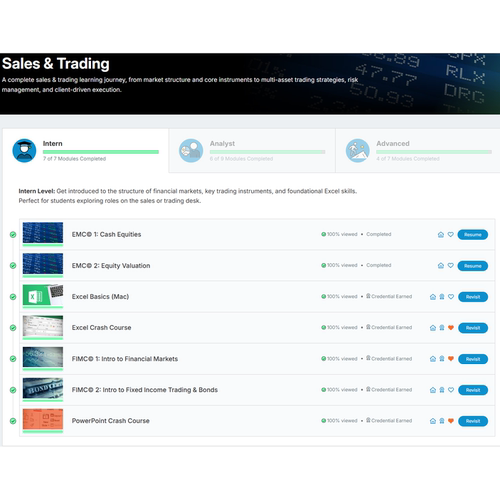Click the home icon for EMC© 1: Cash Equities
500x500 pixels.
[441, 235]
